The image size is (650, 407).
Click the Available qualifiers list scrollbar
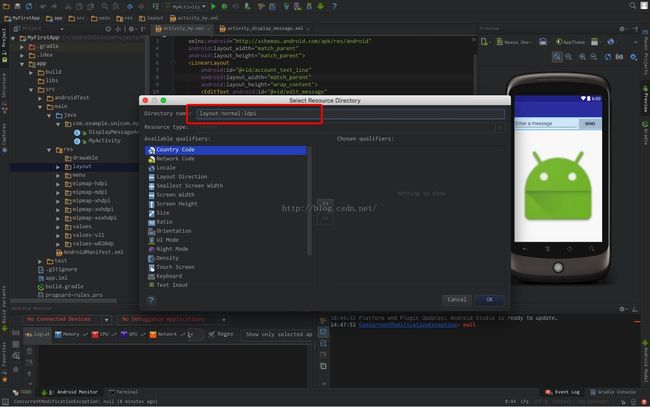309,201
